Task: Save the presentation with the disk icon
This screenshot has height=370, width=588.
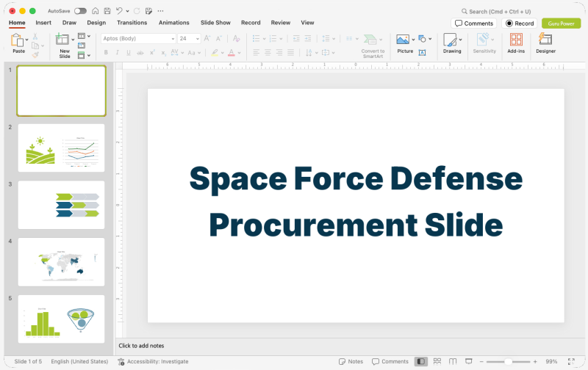Action: tap(107, 11)
